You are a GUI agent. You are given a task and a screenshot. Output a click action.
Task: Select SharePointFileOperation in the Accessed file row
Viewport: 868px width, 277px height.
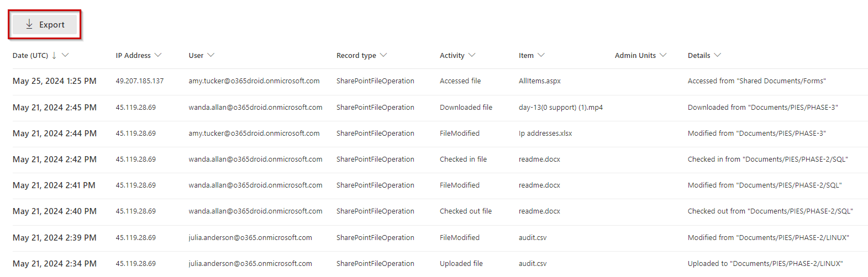375,81
